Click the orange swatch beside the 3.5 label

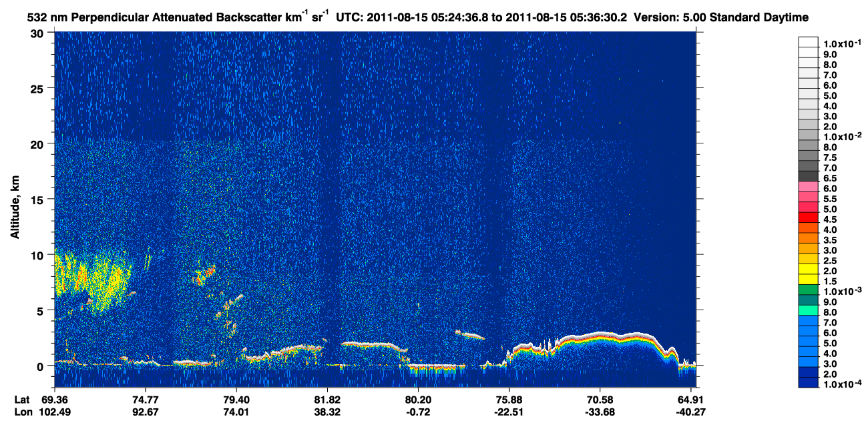[x=808, y=238]
